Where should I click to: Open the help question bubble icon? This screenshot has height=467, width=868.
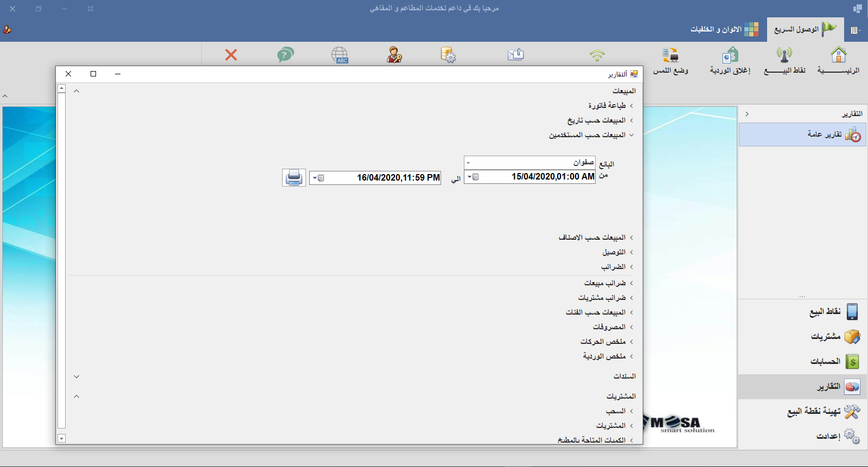tap(285, 55)
